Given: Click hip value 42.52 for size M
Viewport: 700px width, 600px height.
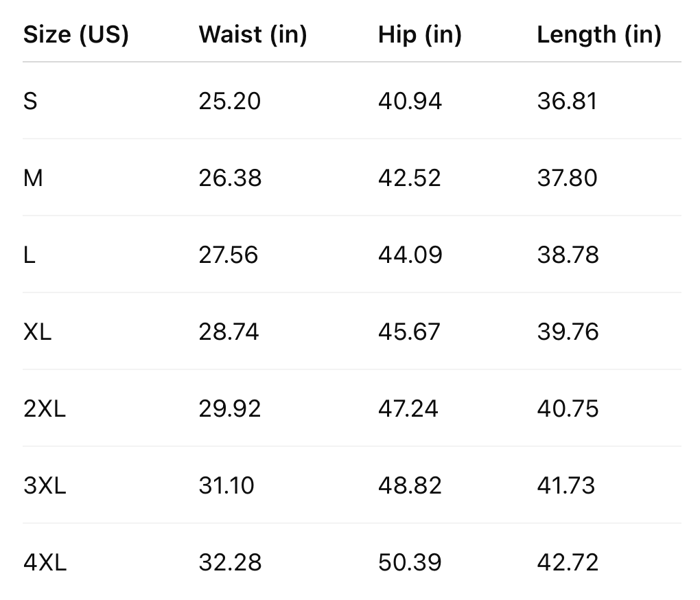Looking at the screenshot, I should (x=410, y=178).
